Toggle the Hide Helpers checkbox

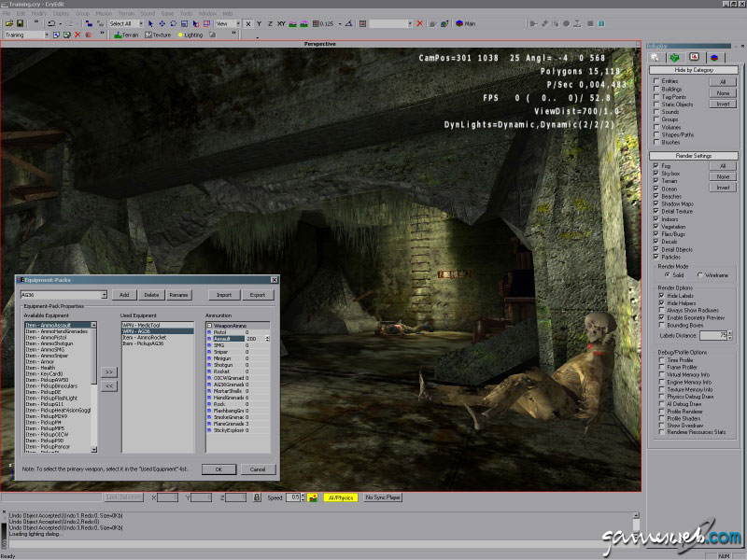[x=662, y=302]
